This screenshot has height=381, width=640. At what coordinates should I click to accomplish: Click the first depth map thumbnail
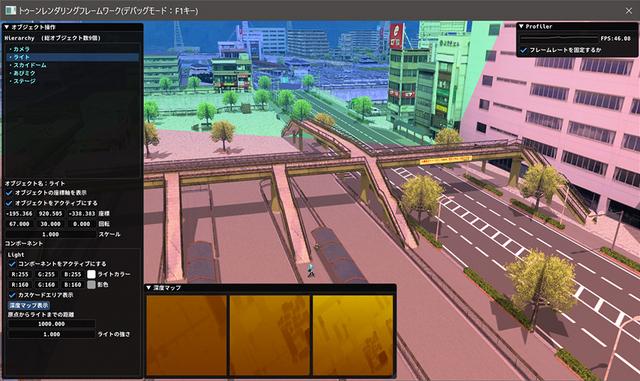[187, 335]
